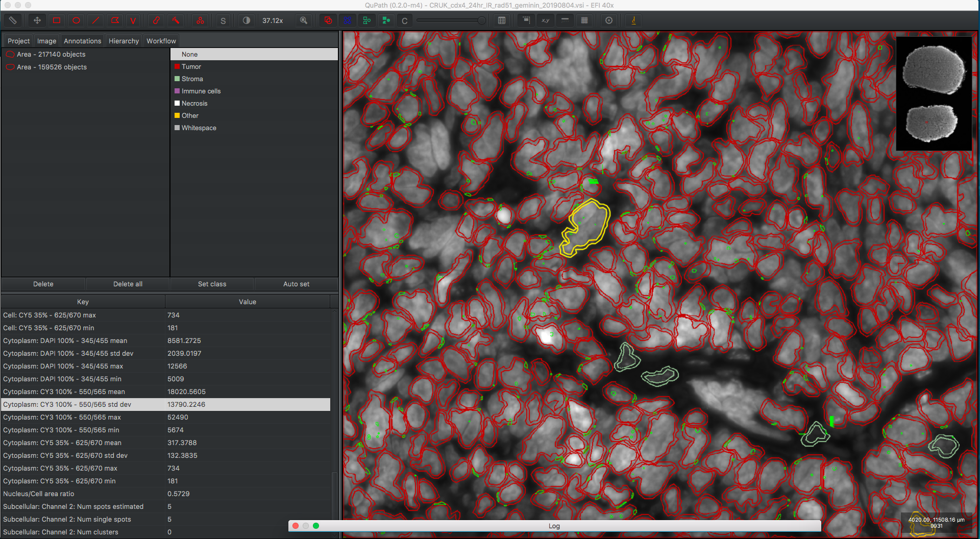
Task: Click the Tumor class entry
Action: pyautogui.click(x=191, y=66)
